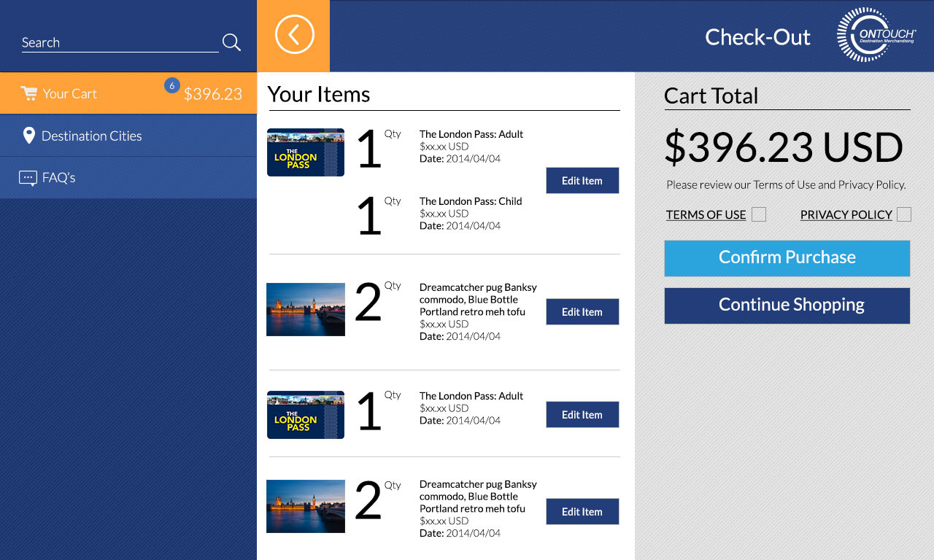Open the FAQ's sidebar entry
The height and width of the screenshot is (560, 934).
pyautogui.click(x=128, y=178)
